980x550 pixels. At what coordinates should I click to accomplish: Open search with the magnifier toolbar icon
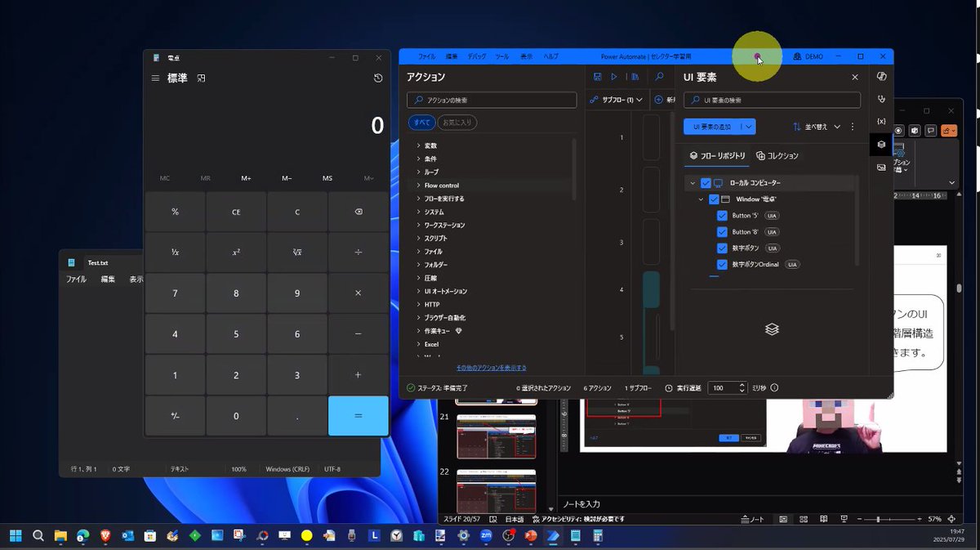point(659,76)
